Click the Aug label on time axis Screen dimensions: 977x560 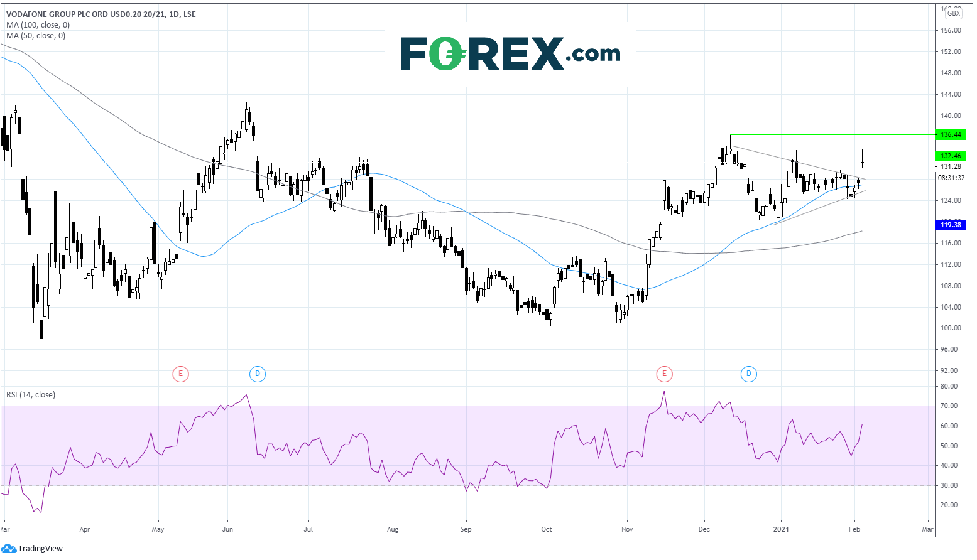pos(393,529)
